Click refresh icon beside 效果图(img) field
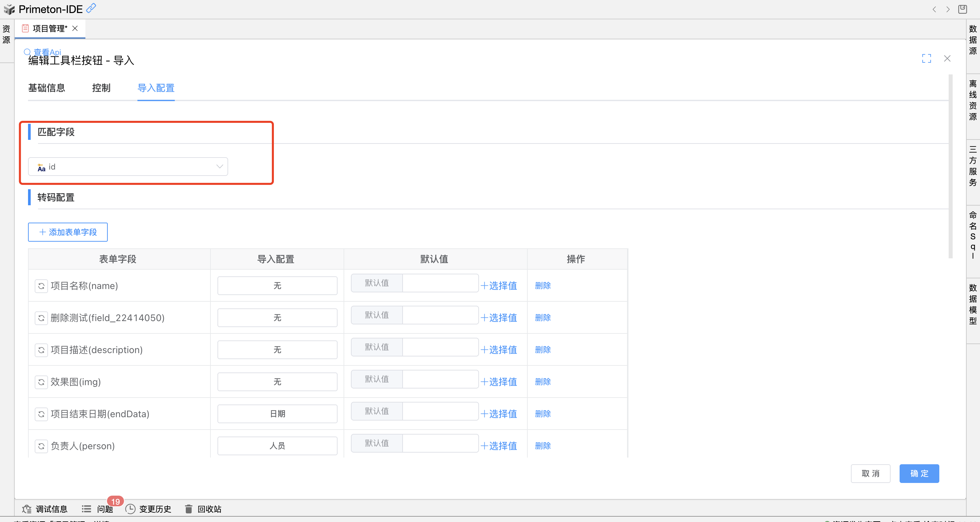The image size is (980, 522). pyautogui.click(x=41, y=381)
